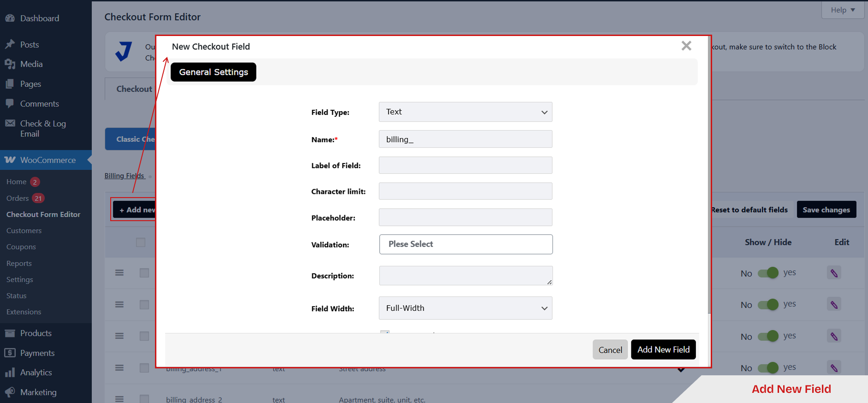Click drag handle of billing_address_1 row

coord(119,367)
